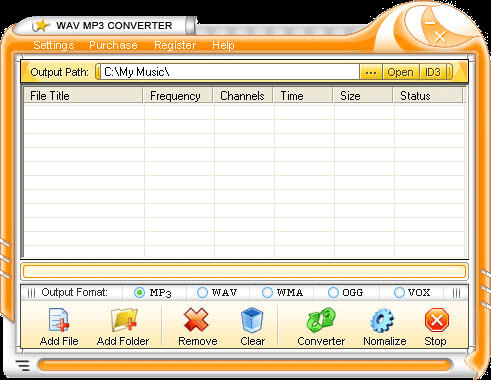
Task: Open the Purchase menu
Action: coord(113,45)
